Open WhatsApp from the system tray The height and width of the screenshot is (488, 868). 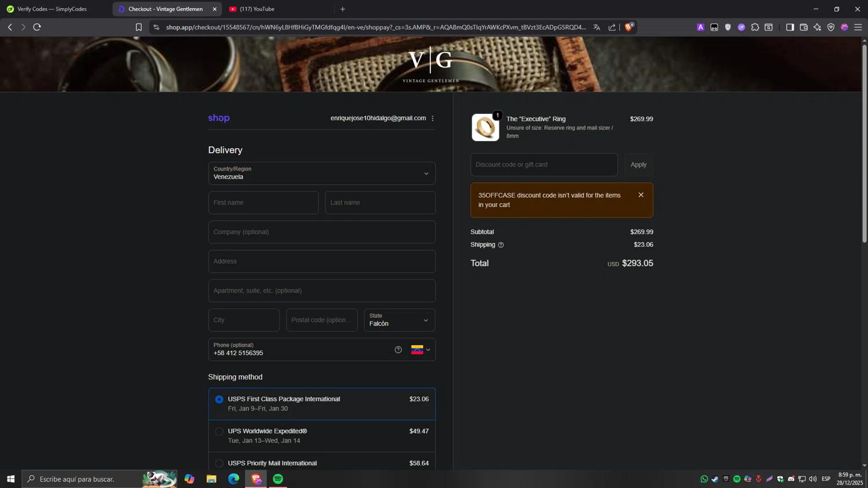click(x=704, y=479)
